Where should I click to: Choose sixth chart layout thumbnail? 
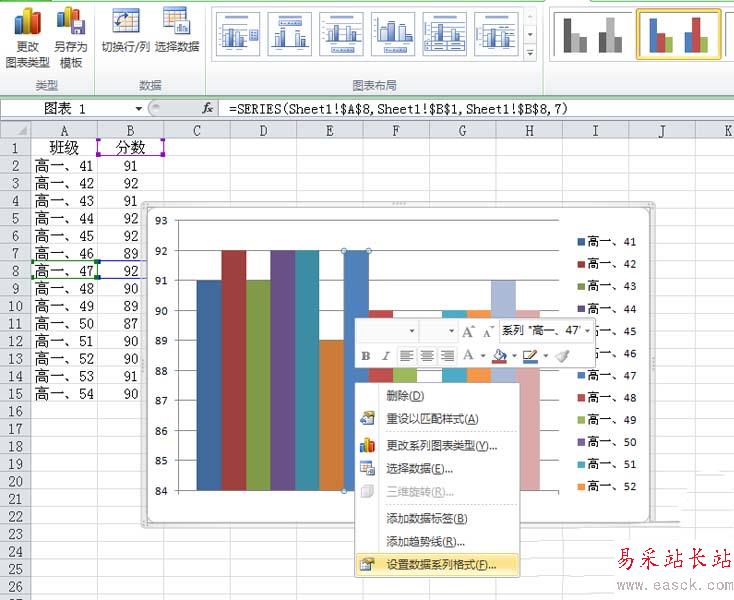tap(496, 34)
